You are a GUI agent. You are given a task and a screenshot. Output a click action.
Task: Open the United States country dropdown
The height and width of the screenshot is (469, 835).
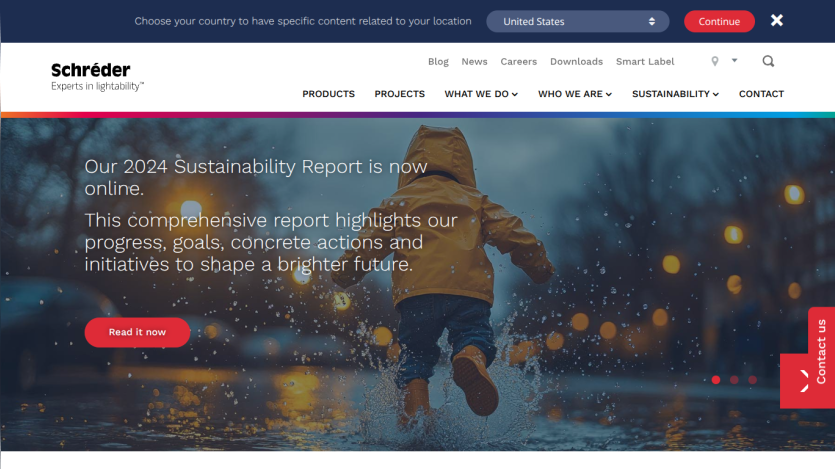(x=577, y=21)
